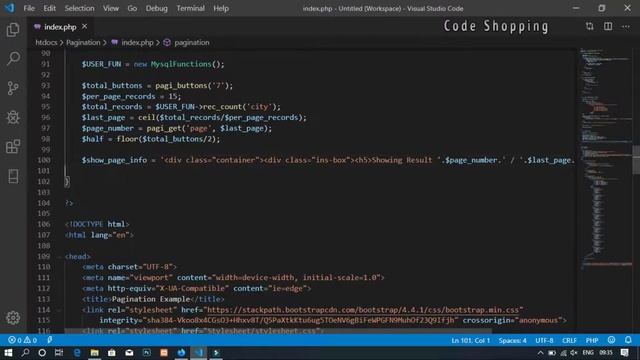Viewport: 640px width, 360px height.
Task: Click the Open Changes compare icon in editor toolbar
Action: 590,27
